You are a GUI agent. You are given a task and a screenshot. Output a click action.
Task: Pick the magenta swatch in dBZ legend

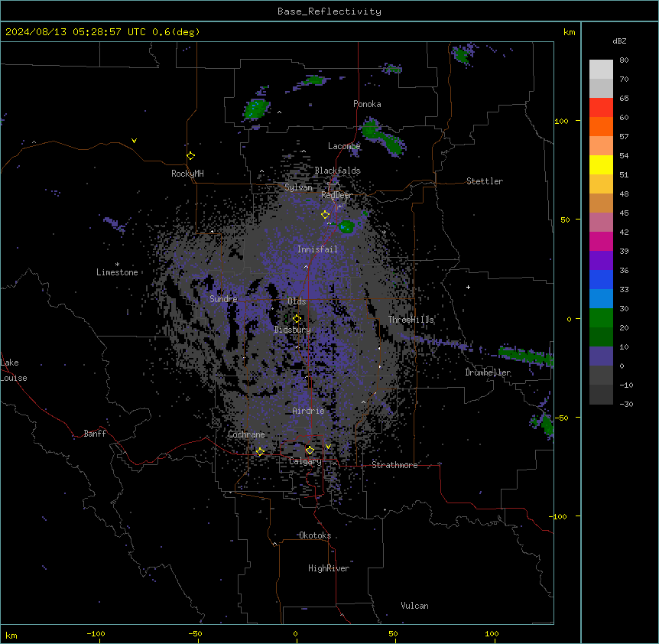click(x=601, y=241)
